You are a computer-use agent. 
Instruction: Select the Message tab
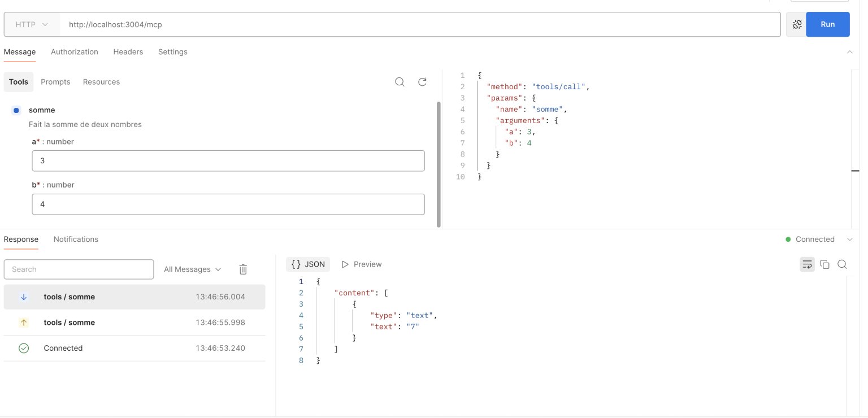(x=20, y=52)
